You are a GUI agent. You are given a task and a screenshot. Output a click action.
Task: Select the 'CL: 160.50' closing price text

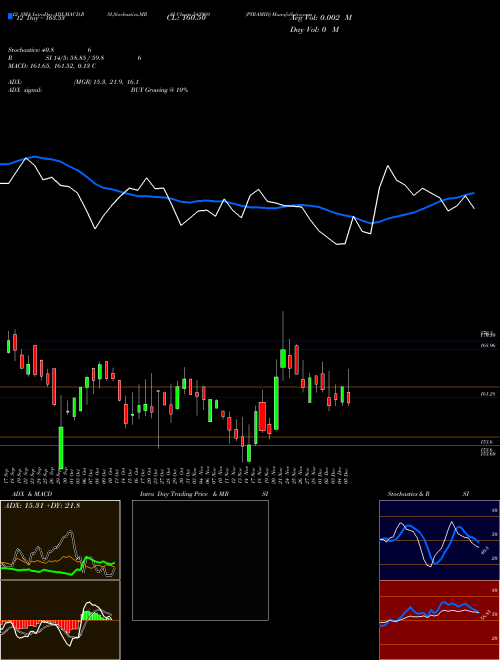(186, 18)
